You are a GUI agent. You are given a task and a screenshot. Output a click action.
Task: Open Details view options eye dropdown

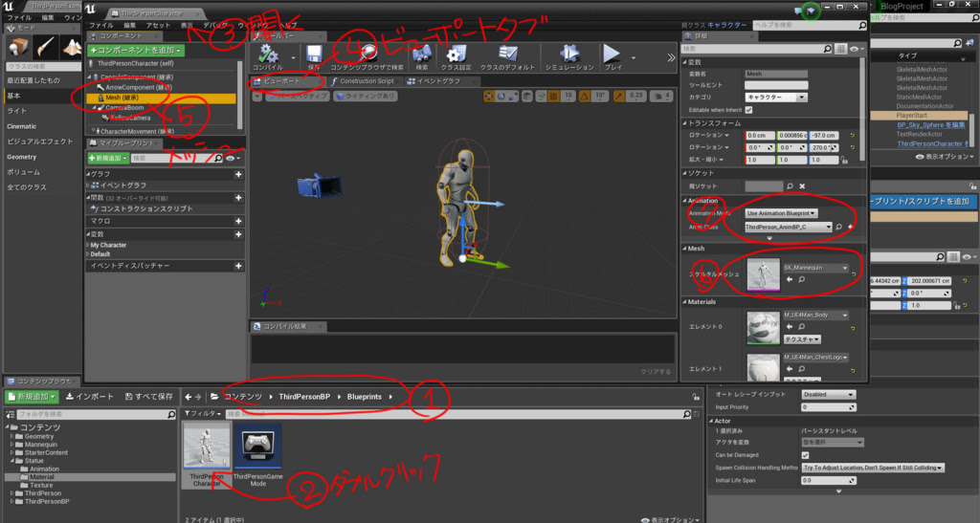857,49
